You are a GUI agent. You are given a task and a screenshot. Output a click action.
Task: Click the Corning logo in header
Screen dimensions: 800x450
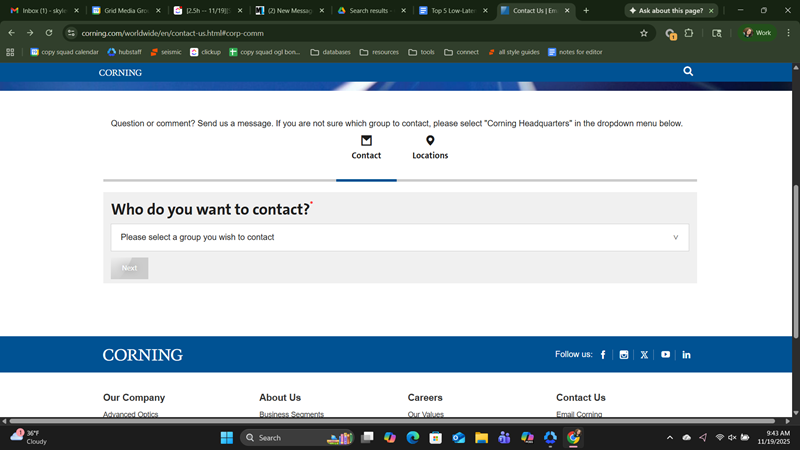(x=120, y=73)
